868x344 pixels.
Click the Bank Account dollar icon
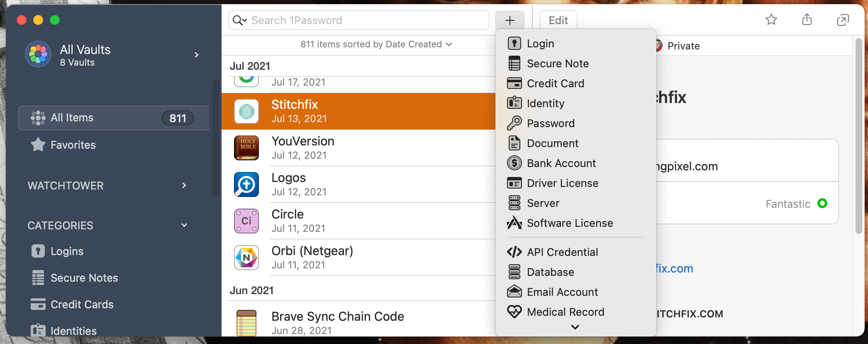point(514,163)
